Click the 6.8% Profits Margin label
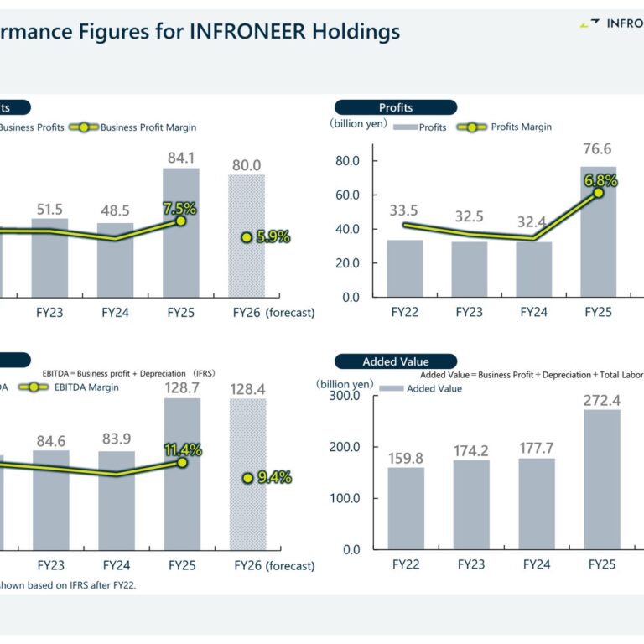The width and height of the screenshot is (644, 644). (601, 181)
